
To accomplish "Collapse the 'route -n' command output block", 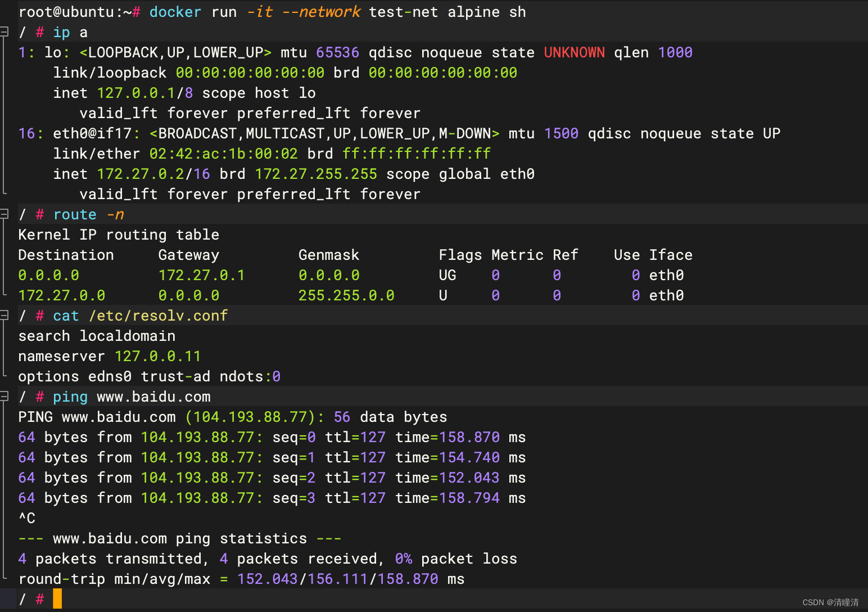I will 4,214.
